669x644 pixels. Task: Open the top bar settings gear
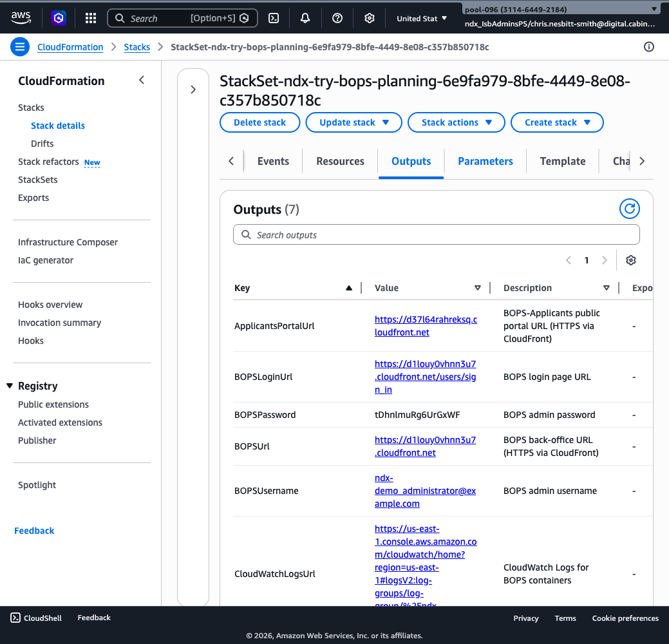369,17
